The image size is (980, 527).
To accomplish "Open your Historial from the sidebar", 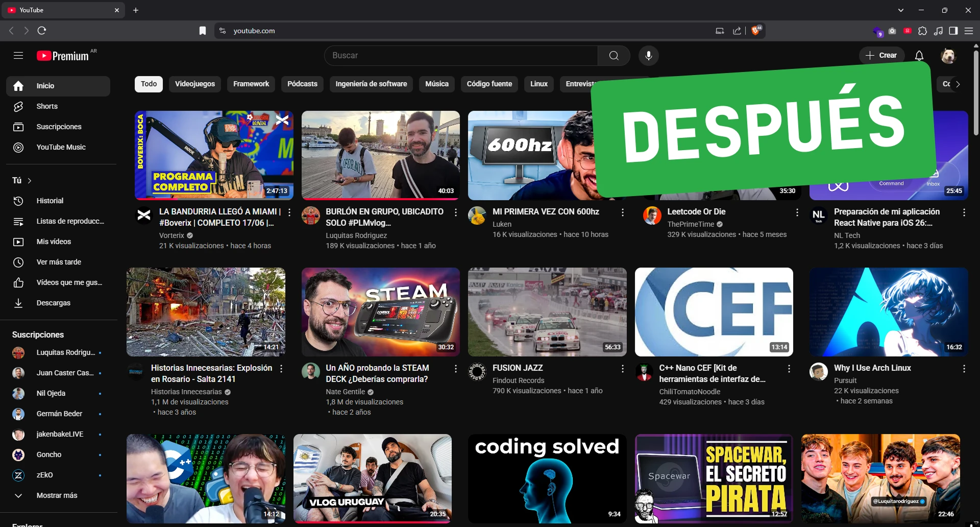I will click(x=50, y=200).
